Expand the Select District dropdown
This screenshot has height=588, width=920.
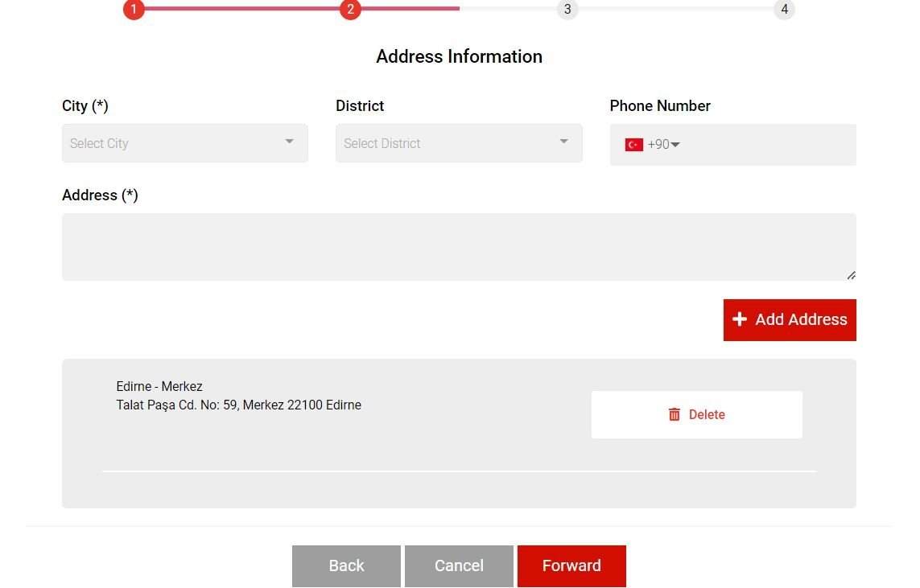458,143
